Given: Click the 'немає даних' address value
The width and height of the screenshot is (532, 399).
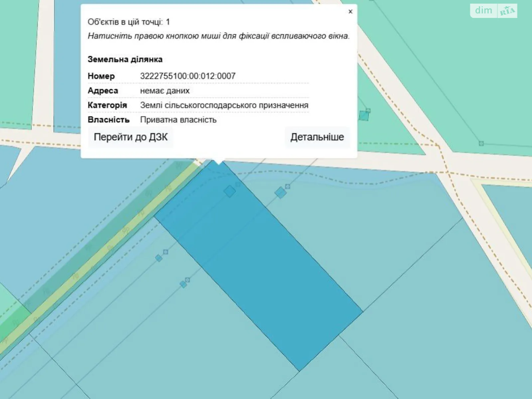Looking at the screenshot, I should click(165, 91).
